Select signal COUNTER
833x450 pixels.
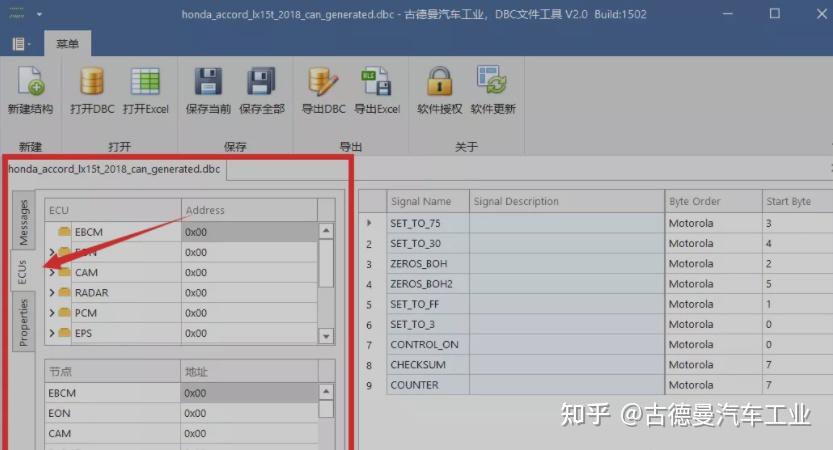coord(414,385)
